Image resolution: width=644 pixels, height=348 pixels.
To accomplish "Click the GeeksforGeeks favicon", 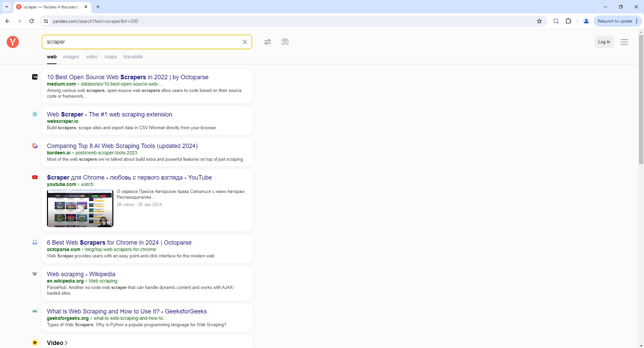I will coord(35,311).
